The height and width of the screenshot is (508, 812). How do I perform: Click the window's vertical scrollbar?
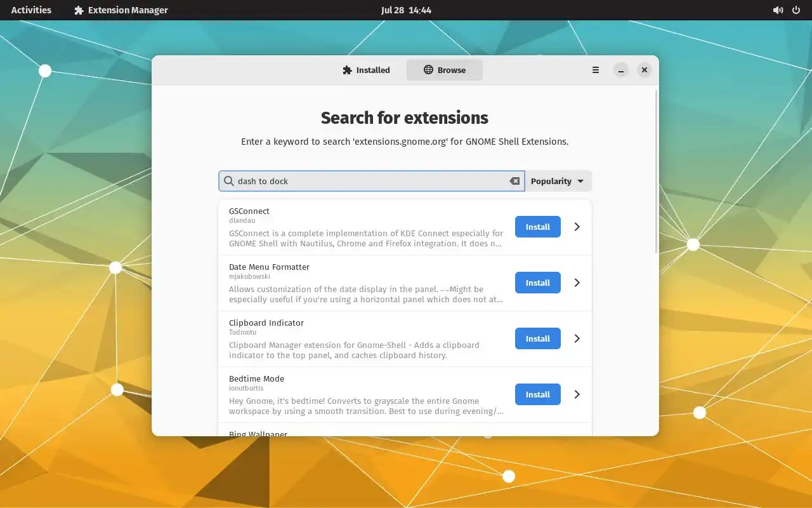tap(656, 171)
